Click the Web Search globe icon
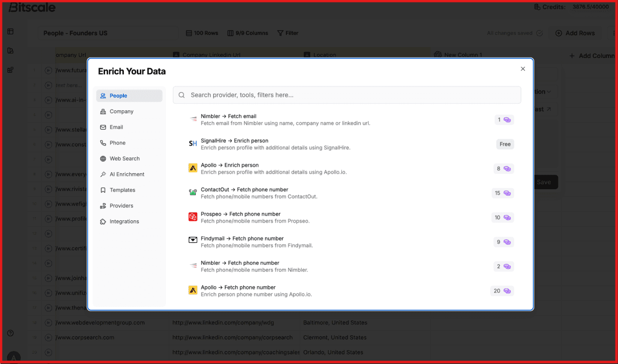The width and height of the screenshot is (618, 364). coord(103,158)
